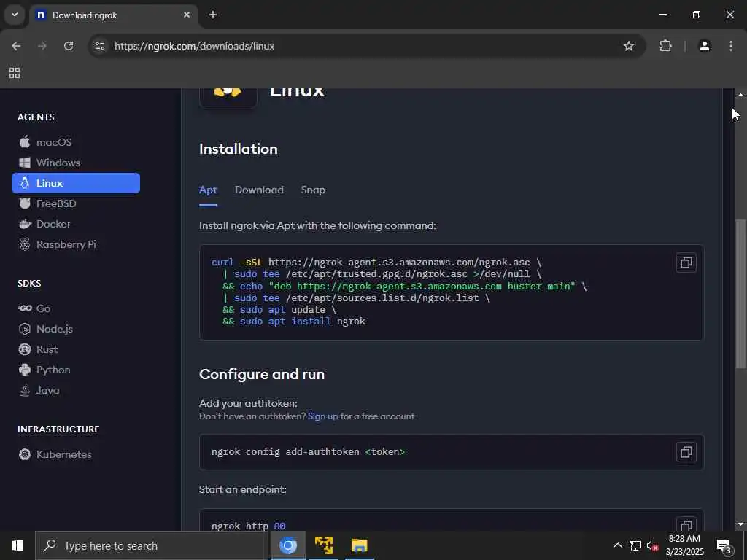Click the taskbar search box
The width and height of the screenshot is (747, 560).
pyautogui.click(x=152, y=545)
